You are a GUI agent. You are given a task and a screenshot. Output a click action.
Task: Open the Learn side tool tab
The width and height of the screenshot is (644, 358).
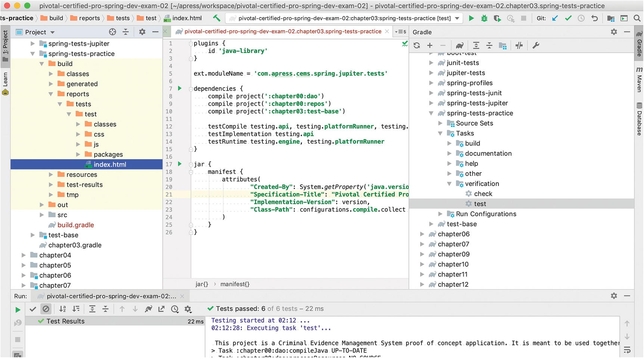(5, 84)
